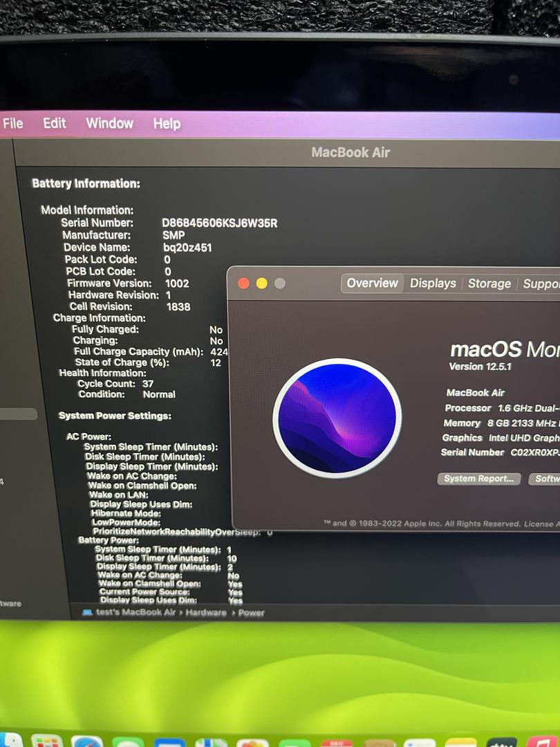Click the Fully Charged label

click(105, 329)
